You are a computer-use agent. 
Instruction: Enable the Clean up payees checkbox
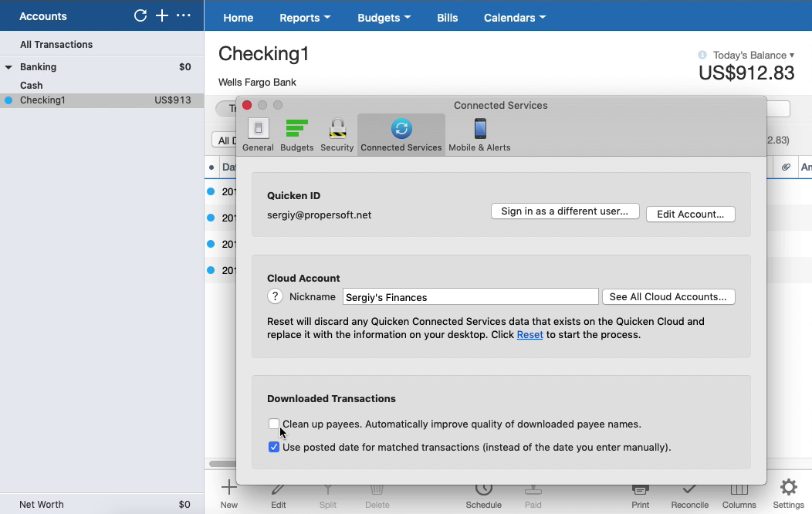click(x=274, y=424)
